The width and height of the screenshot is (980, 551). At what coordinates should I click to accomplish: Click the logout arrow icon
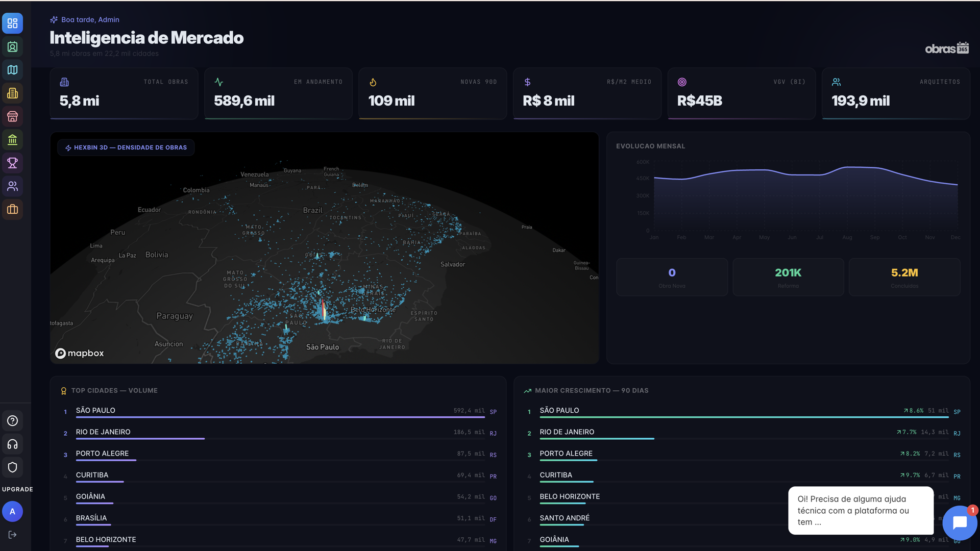pos(12,535)
